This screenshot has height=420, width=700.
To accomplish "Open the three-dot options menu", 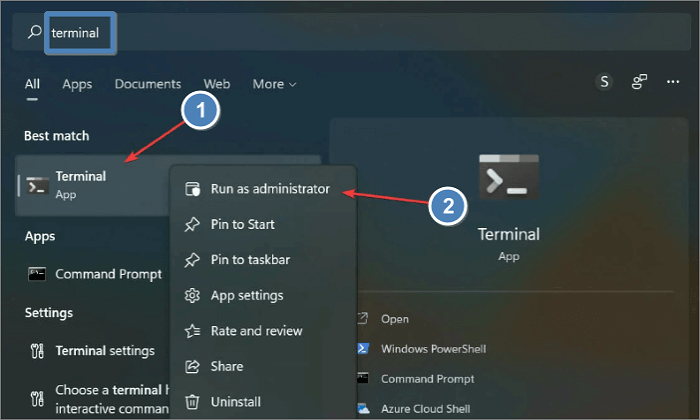I will tap(673, 82).
